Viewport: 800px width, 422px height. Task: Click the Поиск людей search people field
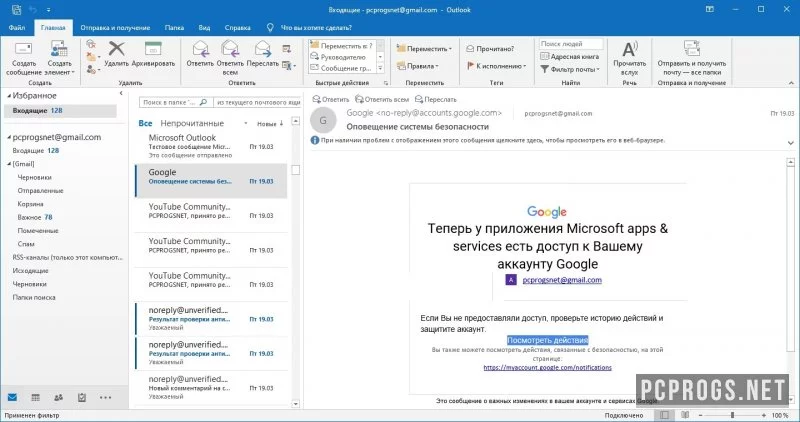tap(570, 44)
